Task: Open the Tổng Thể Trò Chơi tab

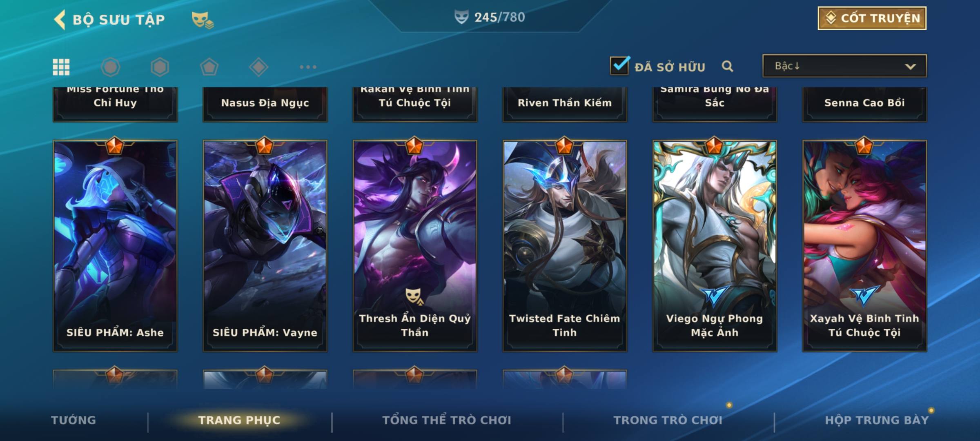Action: [x=447, y=420]
